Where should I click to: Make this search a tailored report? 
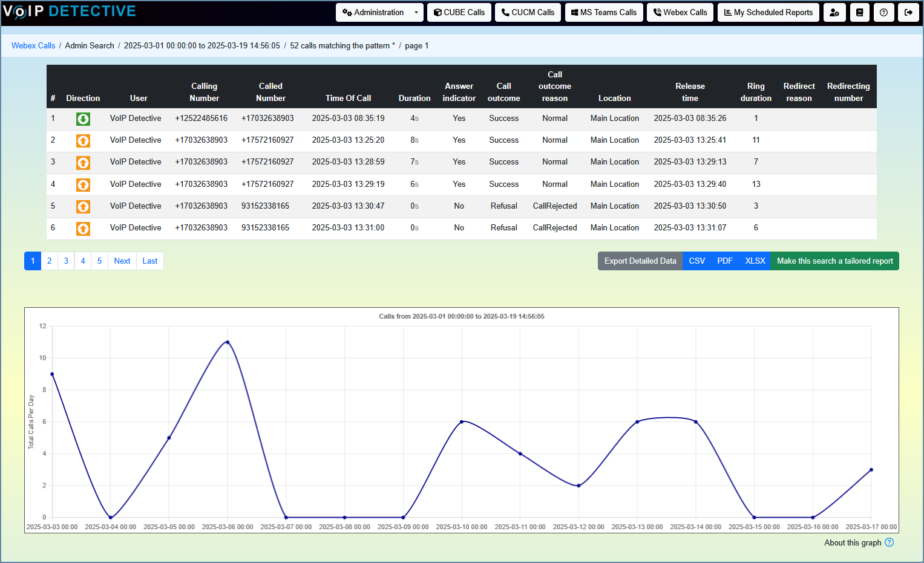tap(835, 261)
